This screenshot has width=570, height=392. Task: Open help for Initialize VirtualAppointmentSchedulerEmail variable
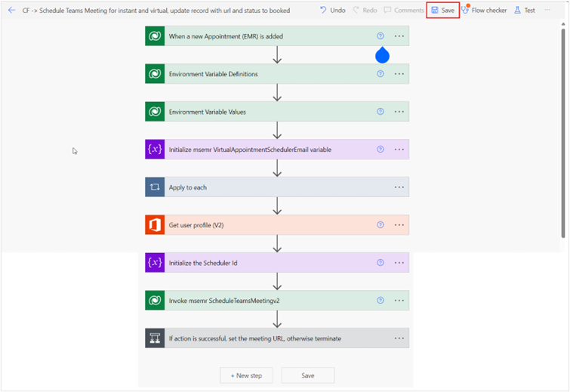coord(381,150)
